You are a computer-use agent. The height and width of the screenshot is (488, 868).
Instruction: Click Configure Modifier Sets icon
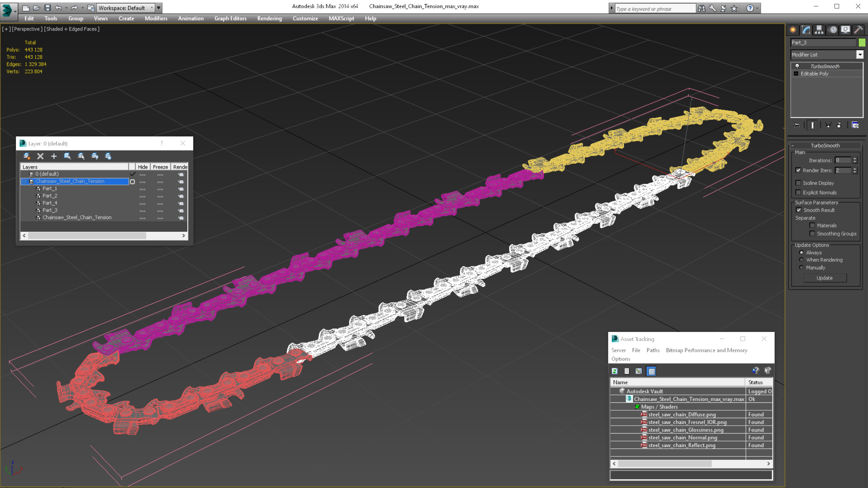855,125
